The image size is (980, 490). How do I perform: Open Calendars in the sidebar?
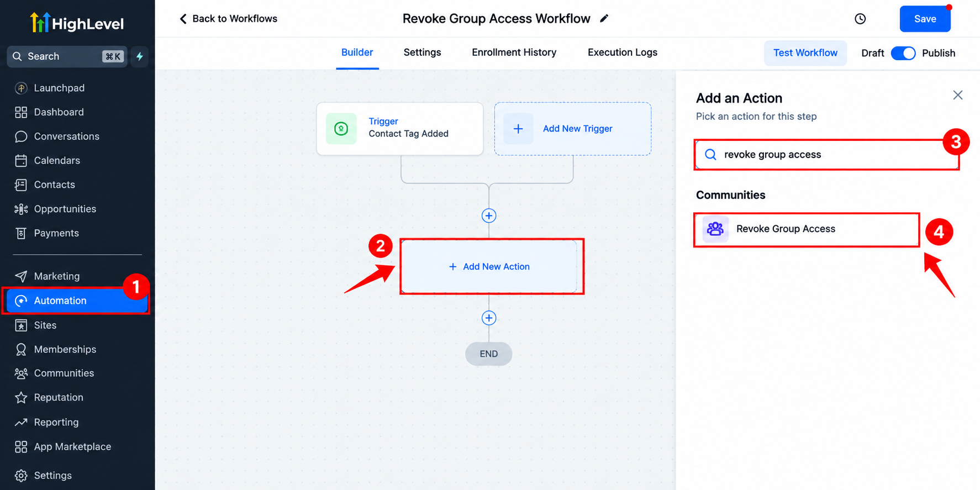coord(57,161)
